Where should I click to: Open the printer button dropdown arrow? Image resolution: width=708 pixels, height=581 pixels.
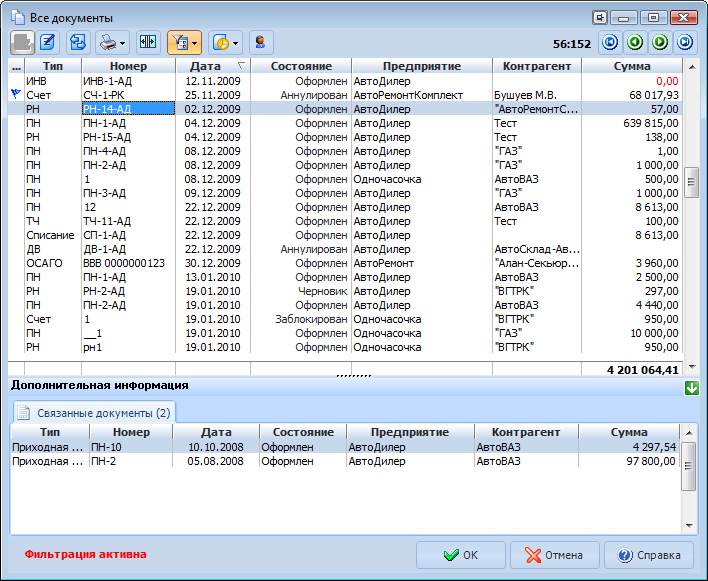pyautogui.click(x=123, y=42)
